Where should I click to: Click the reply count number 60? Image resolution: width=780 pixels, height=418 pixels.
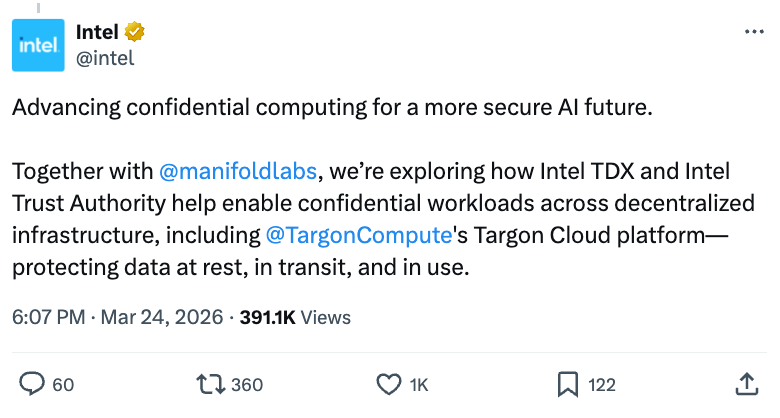[x=63, y=385]
